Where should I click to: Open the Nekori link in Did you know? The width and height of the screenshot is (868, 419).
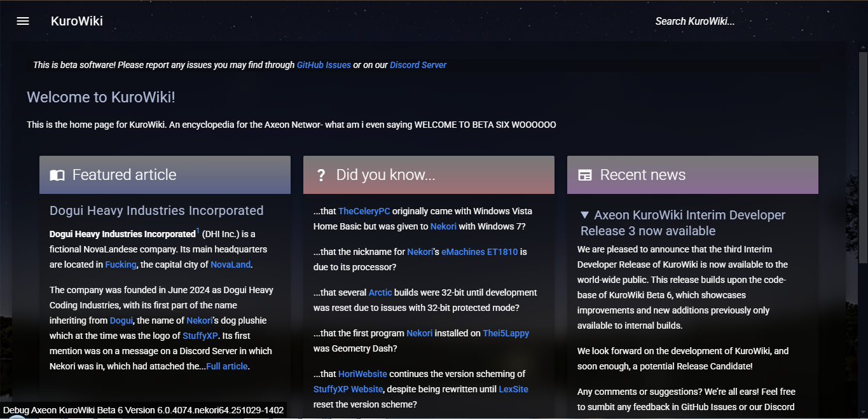click(x=443, y=226)
